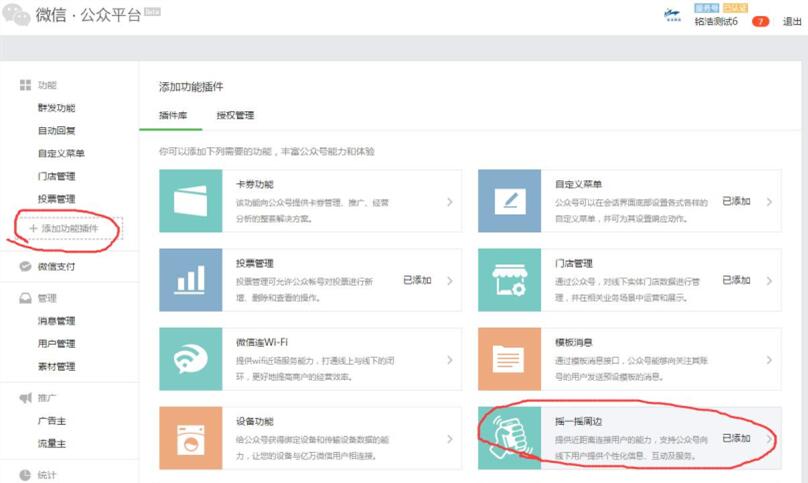The image size is (808, 483).
Task: Click the 卡券功能 card icon
Action: (x=190, y=201)
